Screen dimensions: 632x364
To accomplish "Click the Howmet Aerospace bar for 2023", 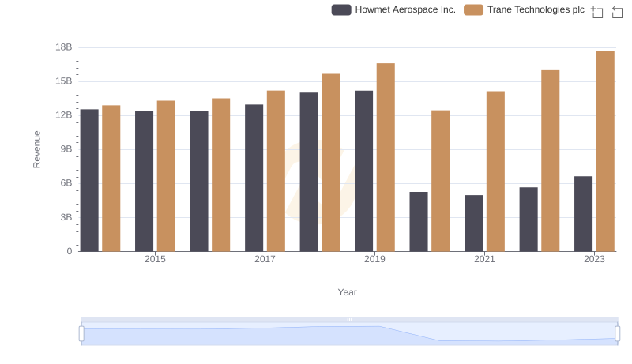I will pos(583,214).
